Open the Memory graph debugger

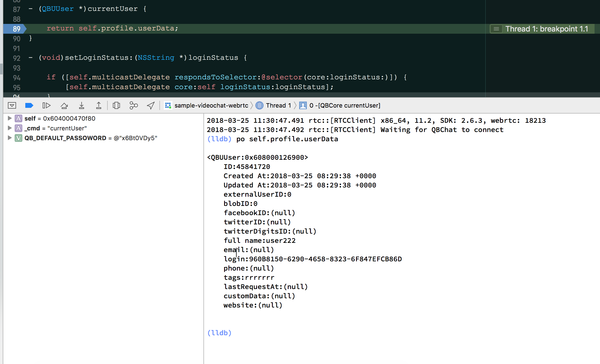point(133,105)
